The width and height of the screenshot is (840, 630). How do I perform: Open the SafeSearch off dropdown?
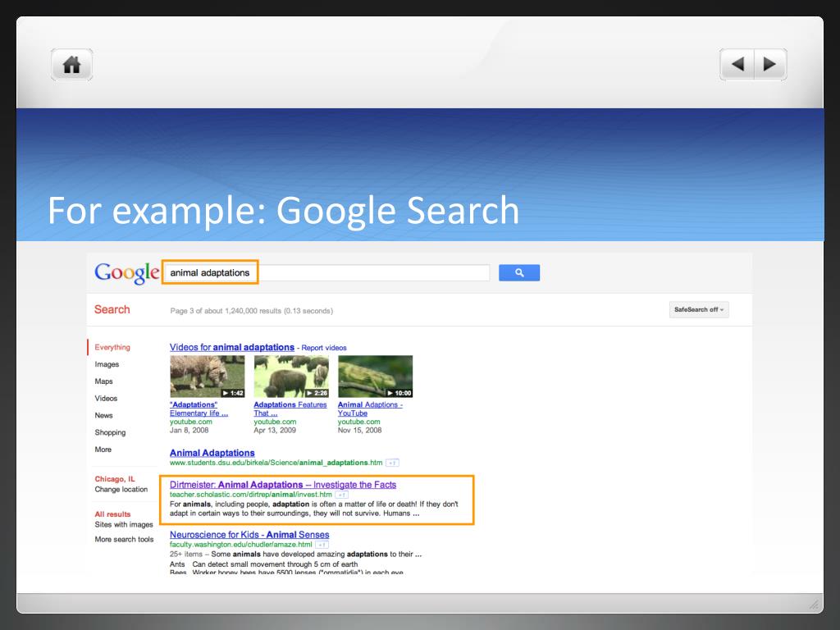click(699, 309)
